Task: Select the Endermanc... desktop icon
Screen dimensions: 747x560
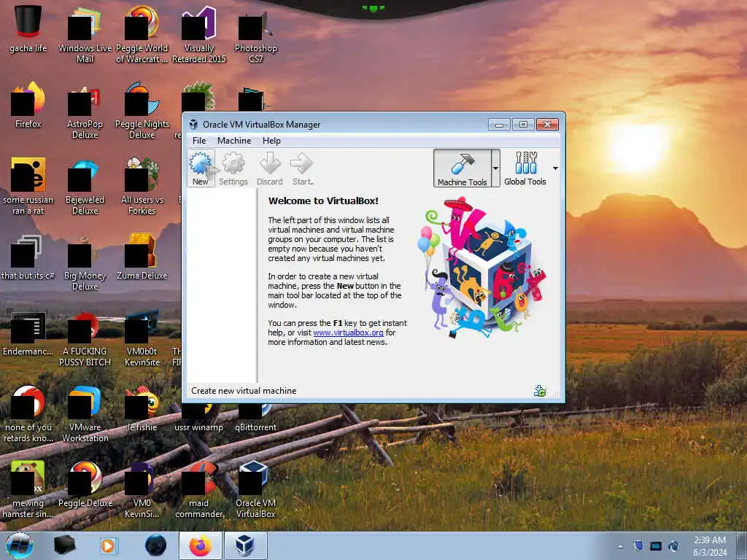Action: point(28,333)
